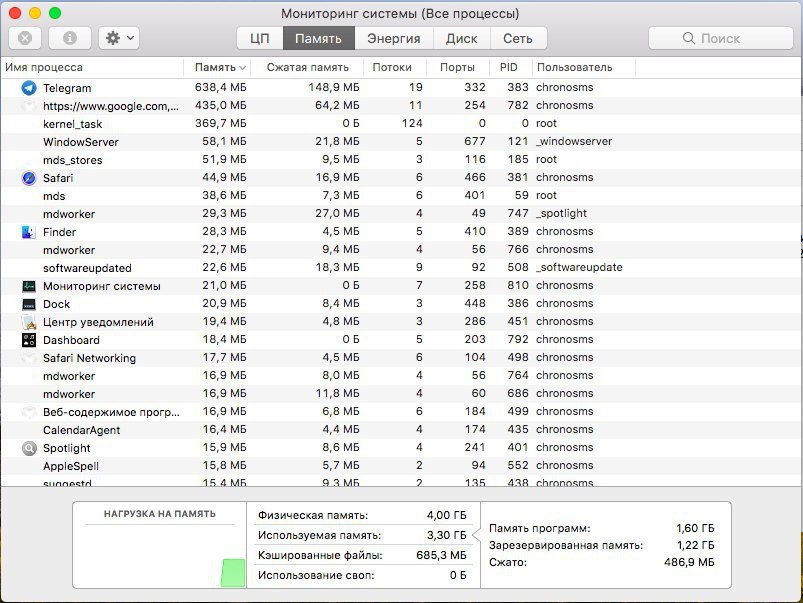Click the Safari Networking process name

89,358
